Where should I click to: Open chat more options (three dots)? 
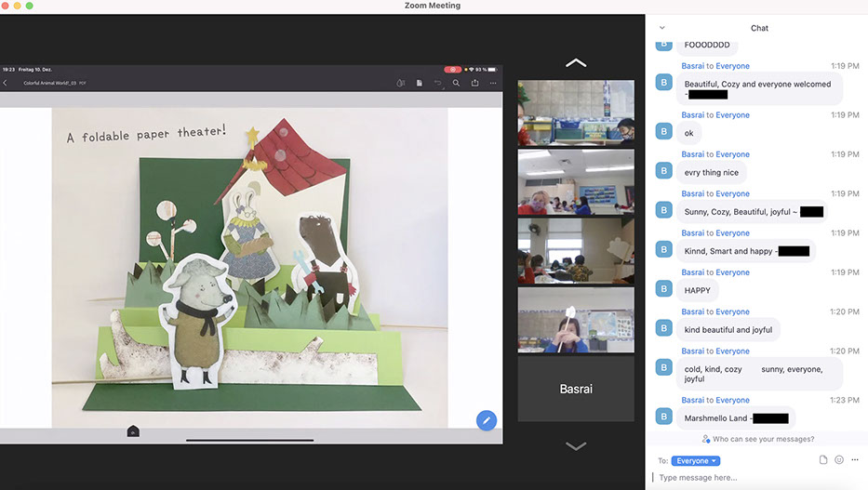[x=855, y=459]
